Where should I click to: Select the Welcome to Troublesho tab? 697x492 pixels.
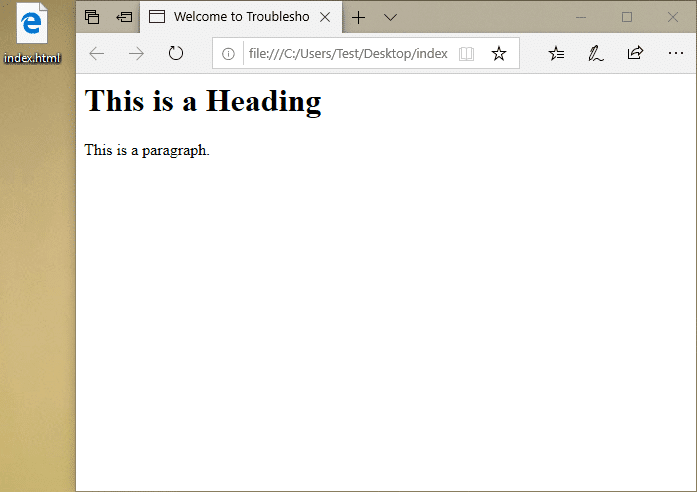241,17
